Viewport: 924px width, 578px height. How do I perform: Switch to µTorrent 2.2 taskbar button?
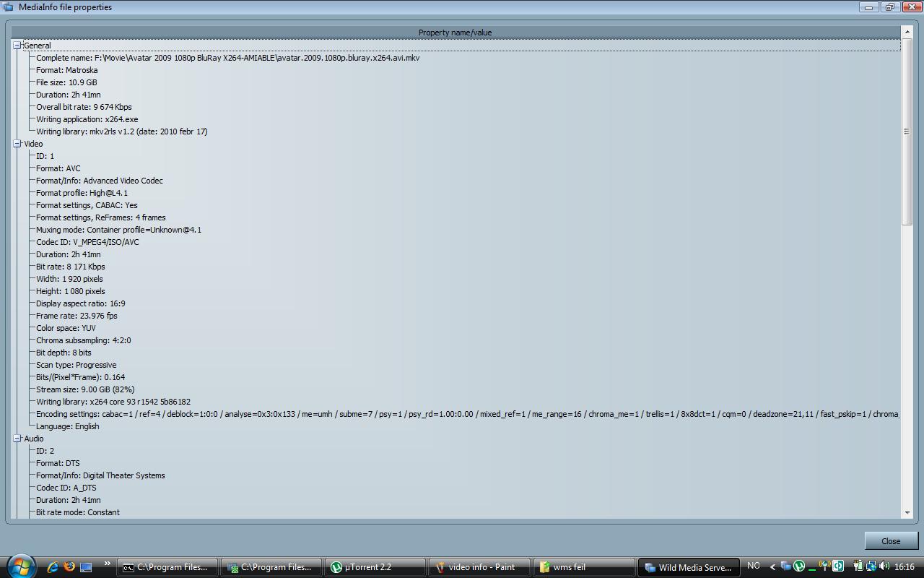(x=375, y=567)
